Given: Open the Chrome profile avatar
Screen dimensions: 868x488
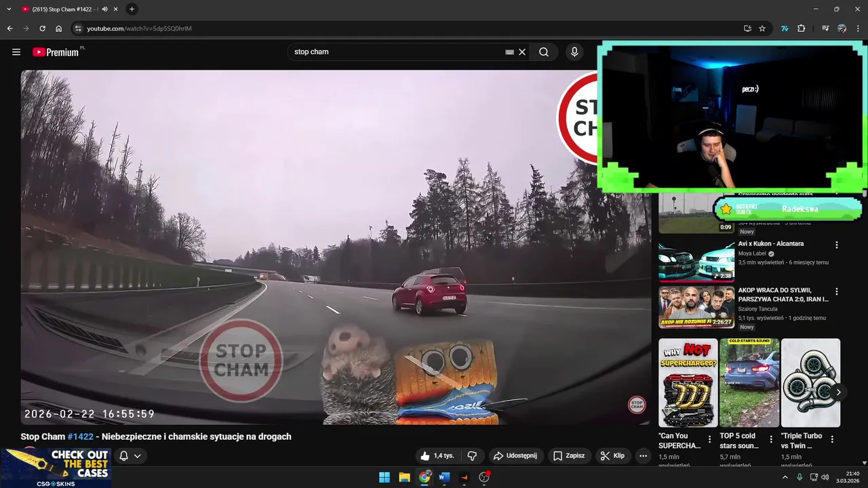Looking at the screenshot, I should coord(842,28).
